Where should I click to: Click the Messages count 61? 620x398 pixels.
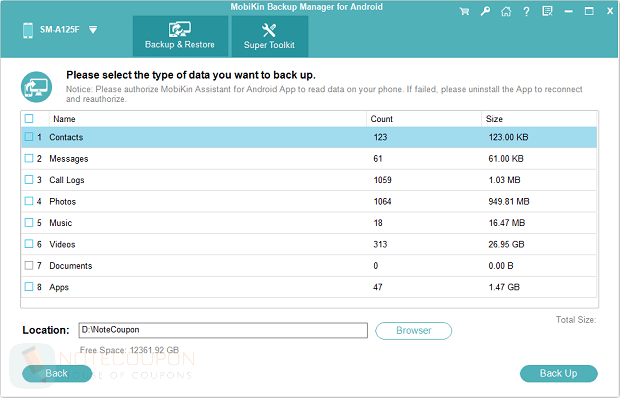point(378,159)
